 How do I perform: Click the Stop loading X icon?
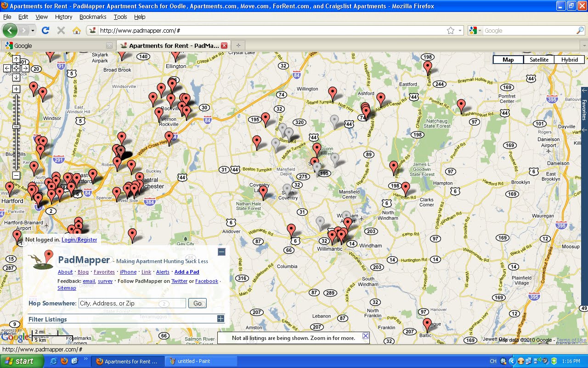(x=61, y=30)
